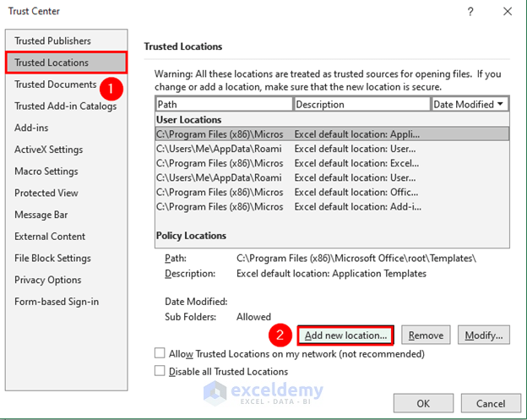Screen dimensions: 527x420
Task: Click the Add new location button
Action: (x=345, y=335)
